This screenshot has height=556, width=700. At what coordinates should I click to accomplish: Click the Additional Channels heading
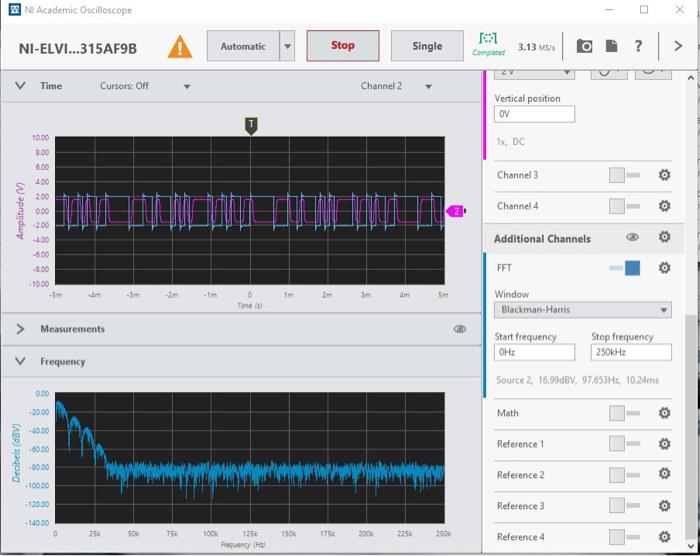(x=542, y=239)
